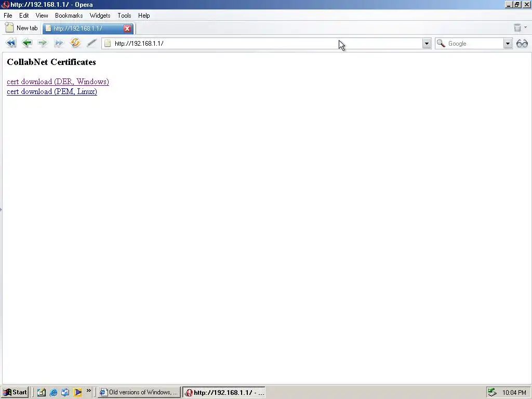
Task: Click the page icon in address field
Action: (108, 44)
